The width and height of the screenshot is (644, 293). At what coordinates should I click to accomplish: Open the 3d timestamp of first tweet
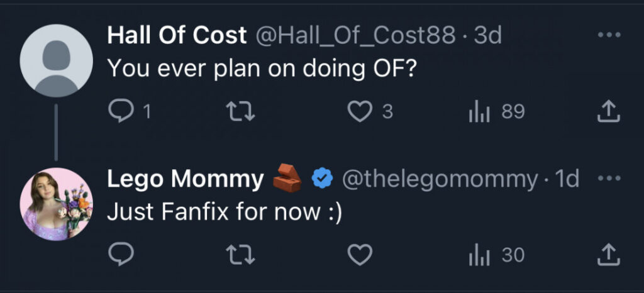489,36
